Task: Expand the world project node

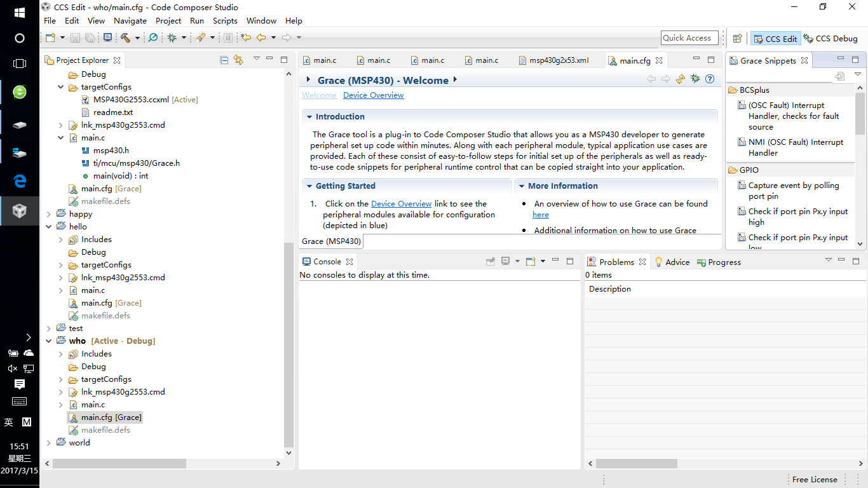Action: coord(49,443)
